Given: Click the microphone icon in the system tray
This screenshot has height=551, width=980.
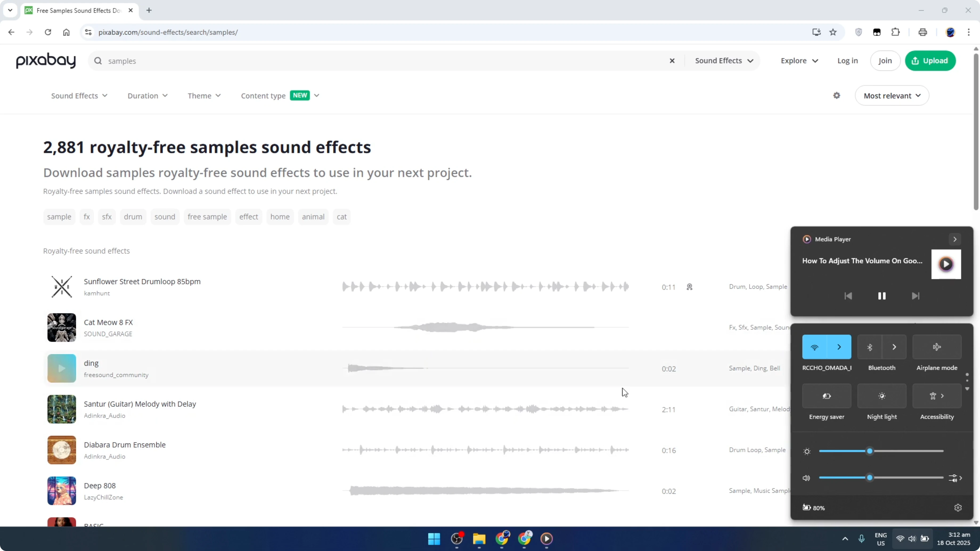Looking at the screenshot, I should (x=861, y=539).
